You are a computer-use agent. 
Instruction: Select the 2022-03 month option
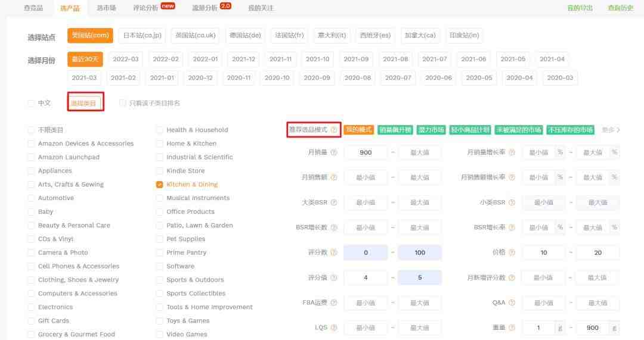(125, 59)
